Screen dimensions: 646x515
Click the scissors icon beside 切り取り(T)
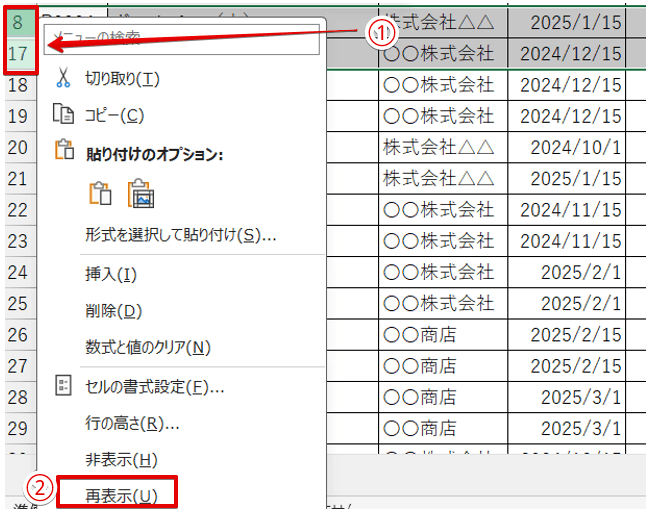pos(63,77)
